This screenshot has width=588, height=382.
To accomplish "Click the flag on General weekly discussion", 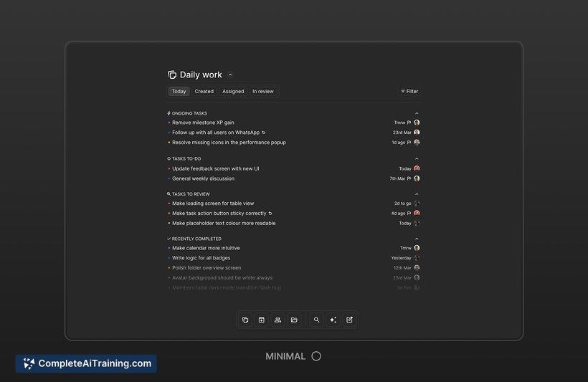I will (409, 179).
